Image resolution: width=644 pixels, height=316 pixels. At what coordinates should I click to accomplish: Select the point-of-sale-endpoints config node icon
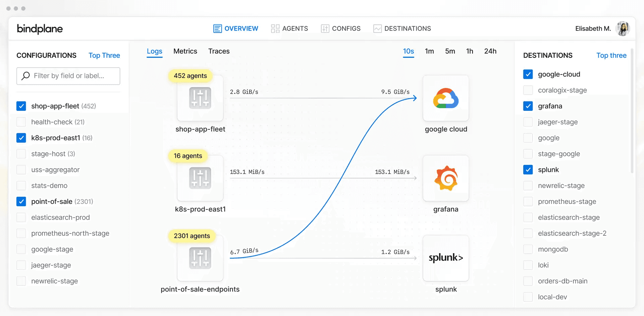(x=200, y=258)
